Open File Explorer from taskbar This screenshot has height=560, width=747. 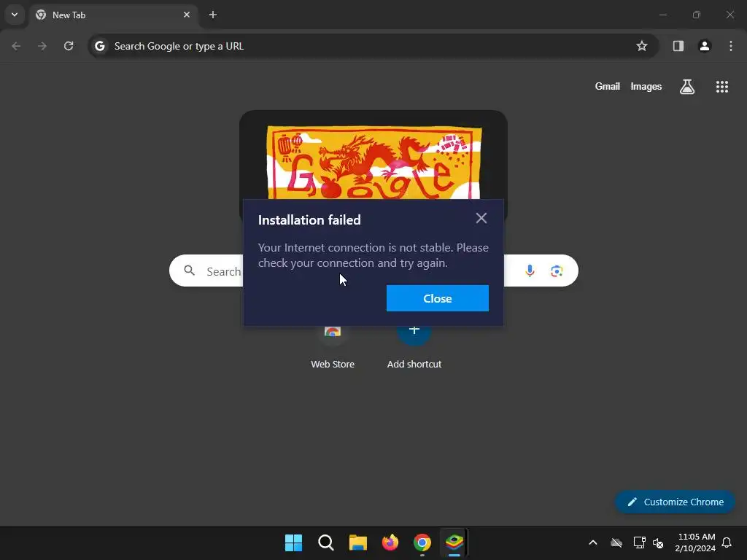pyautogui.click(x=357, y=542)
